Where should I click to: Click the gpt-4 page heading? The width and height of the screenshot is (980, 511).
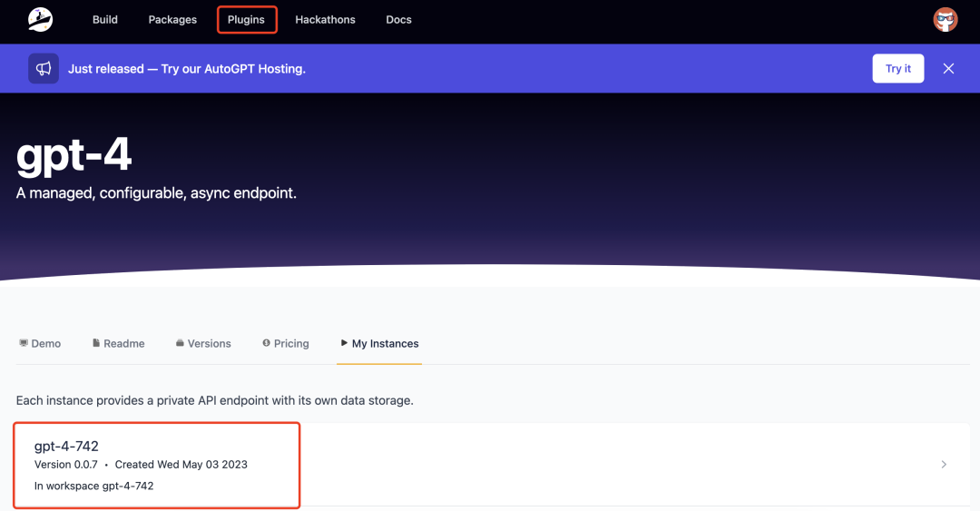[x=73, y=156]
